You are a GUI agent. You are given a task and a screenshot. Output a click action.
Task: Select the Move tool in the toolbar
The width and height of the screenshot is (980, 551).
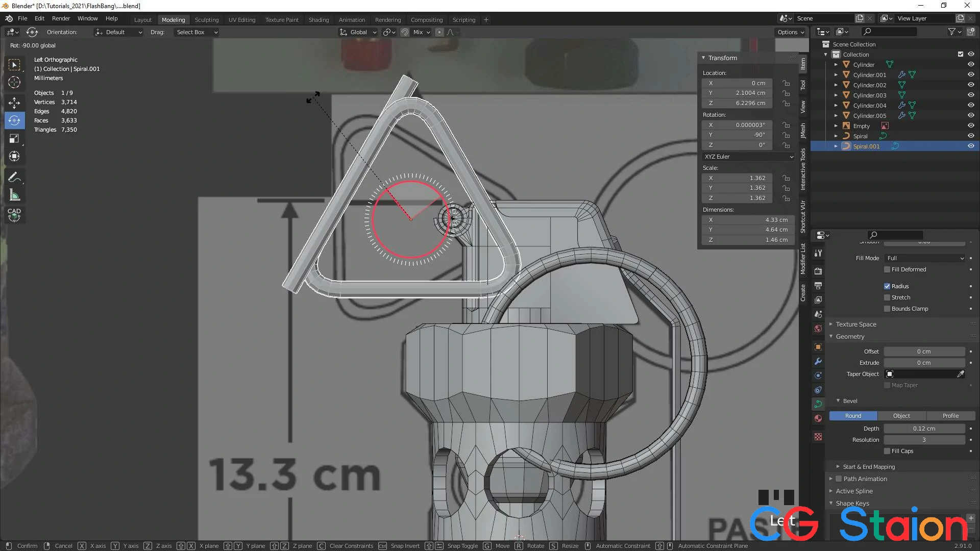(x=14, y=102)
